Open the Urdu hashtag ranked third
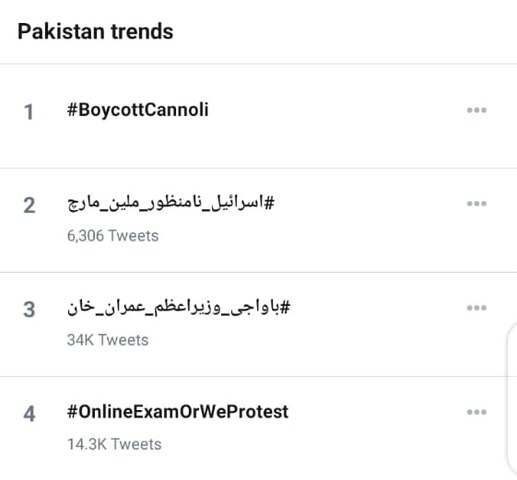Image resolution: width=517 pixels, height=480 pixels. click(179, 307)
